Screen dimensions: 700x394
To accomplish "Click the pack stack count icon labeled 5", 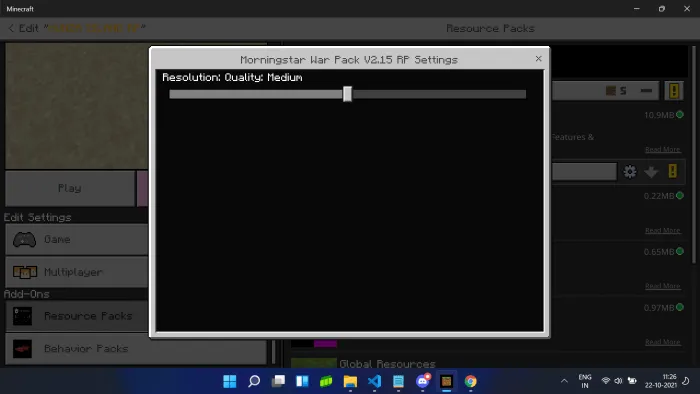I will 616,91.
